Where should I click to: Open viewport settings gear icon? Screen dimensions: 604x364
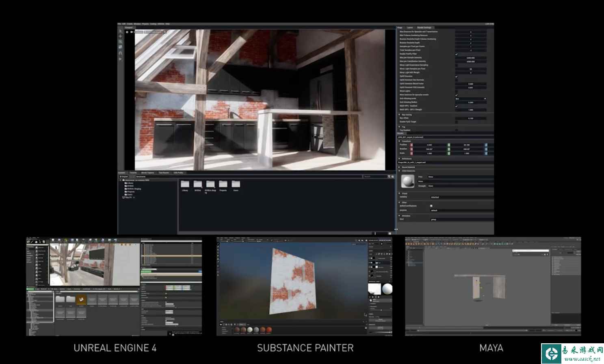click(x=126, y=32)
